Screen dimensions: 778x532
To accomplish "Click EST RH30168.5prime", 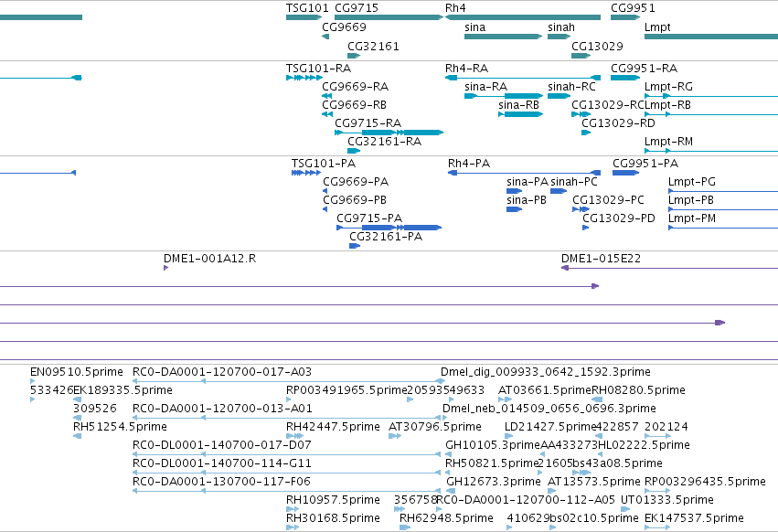I will [293, 527].
